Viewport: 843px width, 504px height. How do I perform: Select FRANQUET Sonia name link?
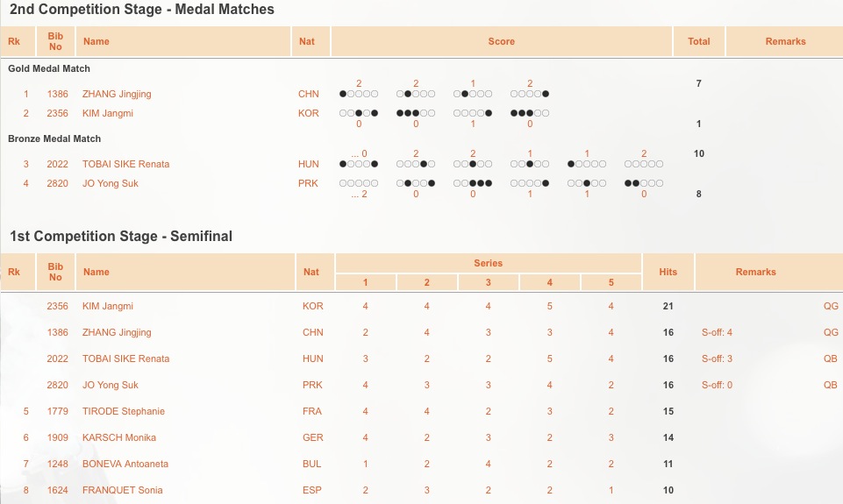pos(123,491)
